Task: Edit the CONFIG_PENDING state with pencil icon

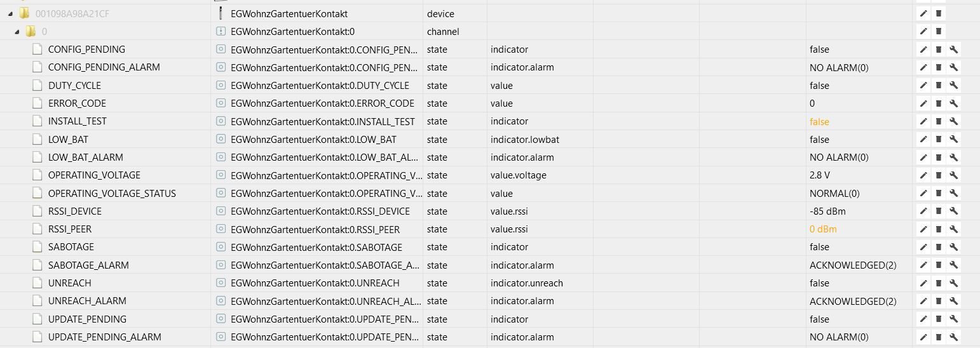Action: (x=923, y=50)
